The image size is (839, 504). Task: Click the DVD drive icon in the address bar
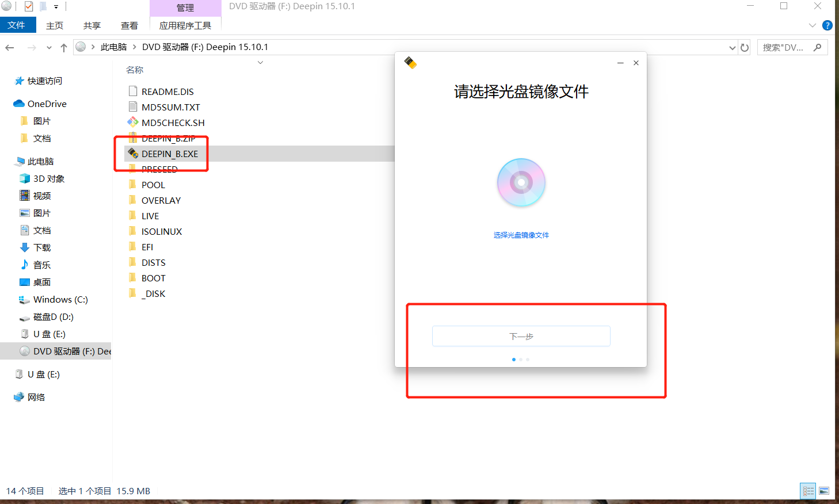coord(81,47)
